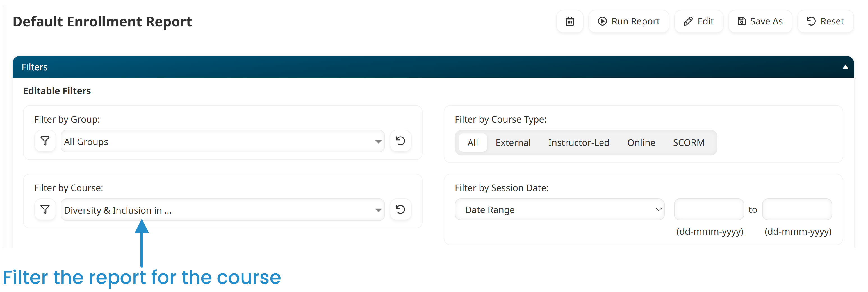
Task: Choose the Online course type
Action: 641,143
